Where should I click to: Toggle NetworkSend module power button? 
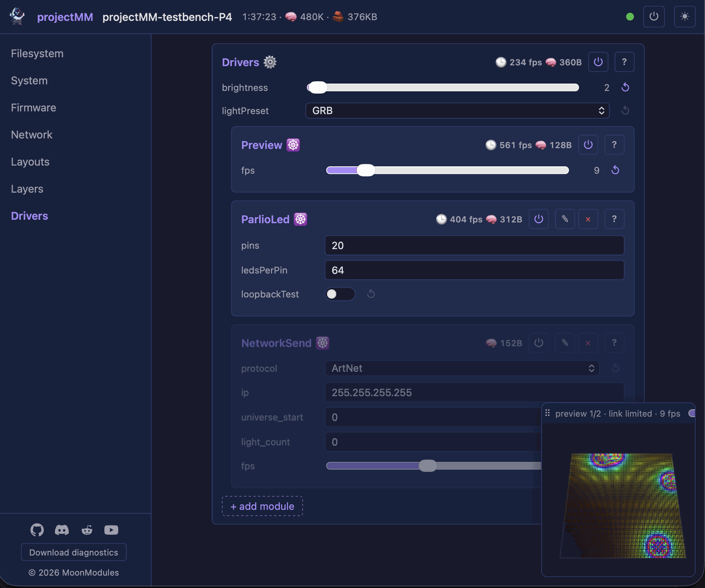pos(539,343)
